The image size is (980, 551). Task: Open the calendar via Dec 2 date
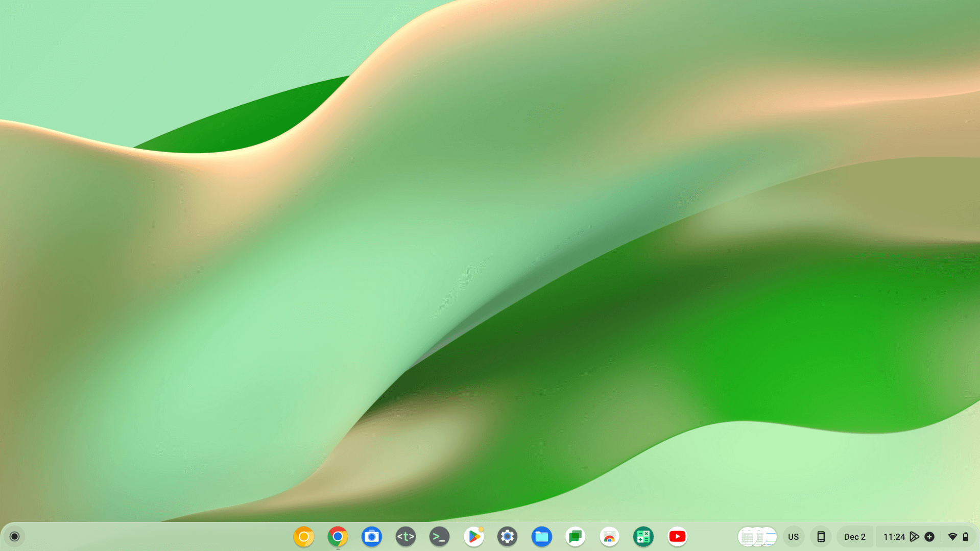[x=854, y=537]
